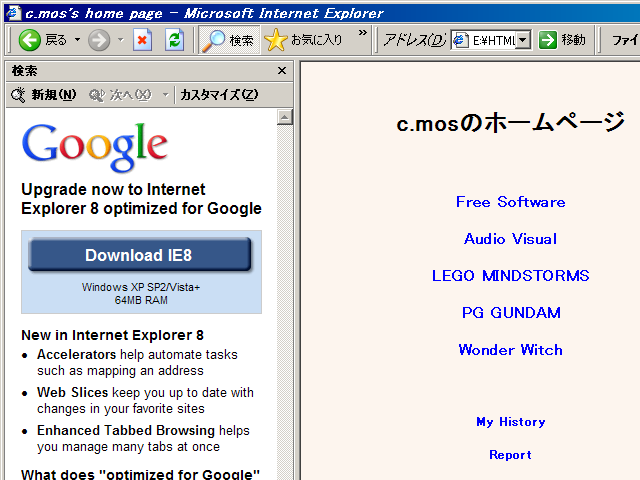Click the address bar field
640x480 pixels.
click(492, 40)
